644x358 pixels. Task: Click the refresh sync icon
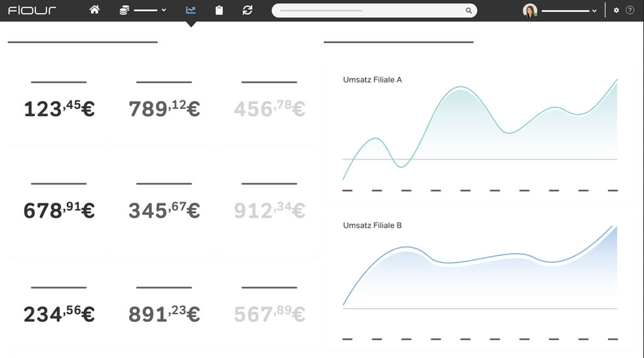coord(247,10)
